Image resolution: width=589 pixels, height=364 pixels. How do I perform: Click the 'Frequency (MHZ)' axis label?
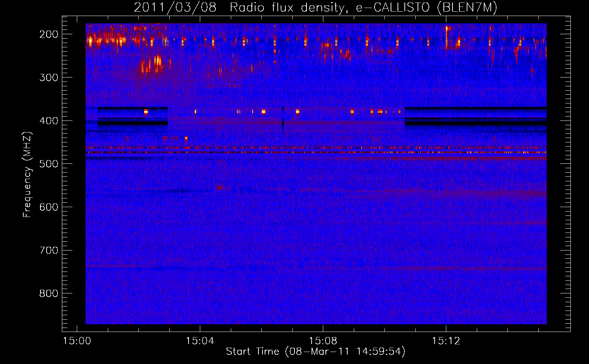(27, 174)
